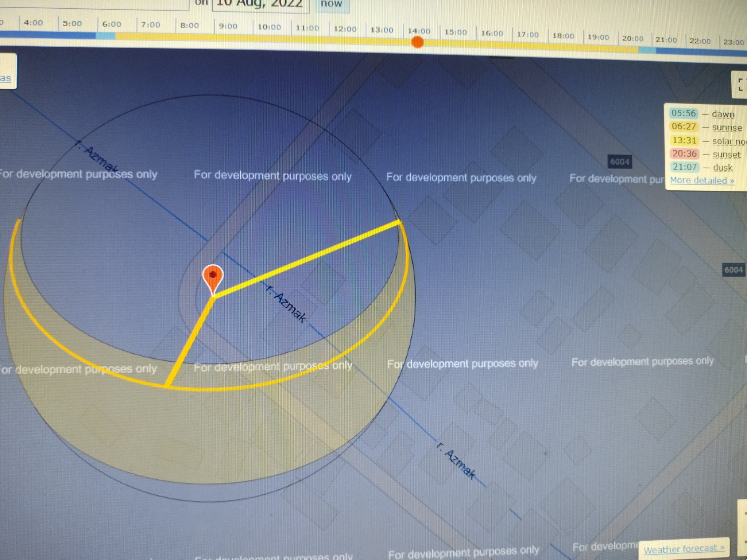Click the 13:31 solar noon label

pos(684,140)
